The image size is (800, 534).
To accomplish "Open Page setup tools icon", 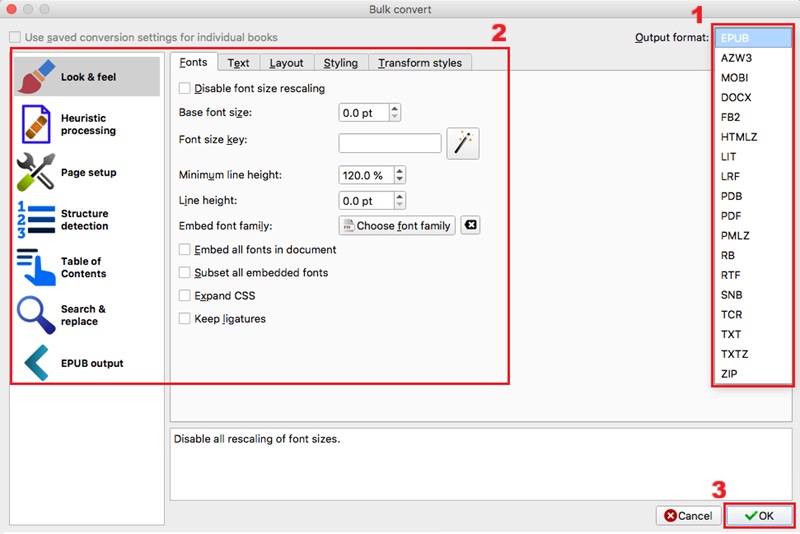I will tap(36, 173).
